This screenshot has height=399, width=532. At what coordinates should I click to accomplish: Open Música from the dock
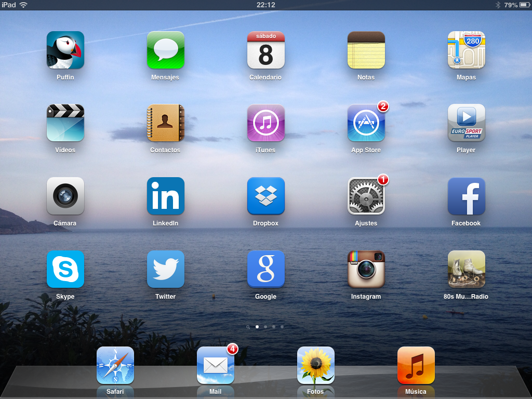click(x=416, y=365)
